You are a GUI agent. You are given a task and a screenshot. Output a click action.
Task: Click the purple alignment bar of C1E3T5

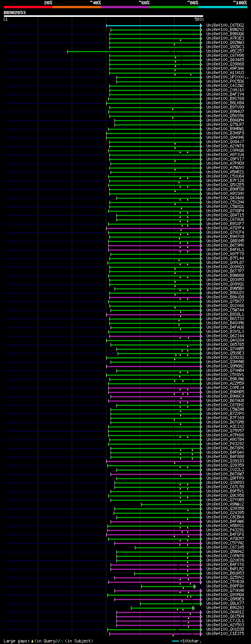(156, 634)
